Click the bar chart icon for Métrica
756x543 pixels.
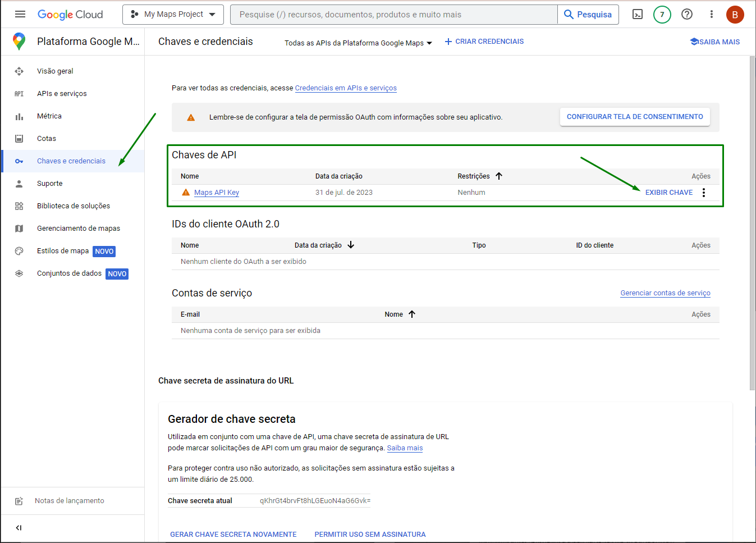coord(19,116)
